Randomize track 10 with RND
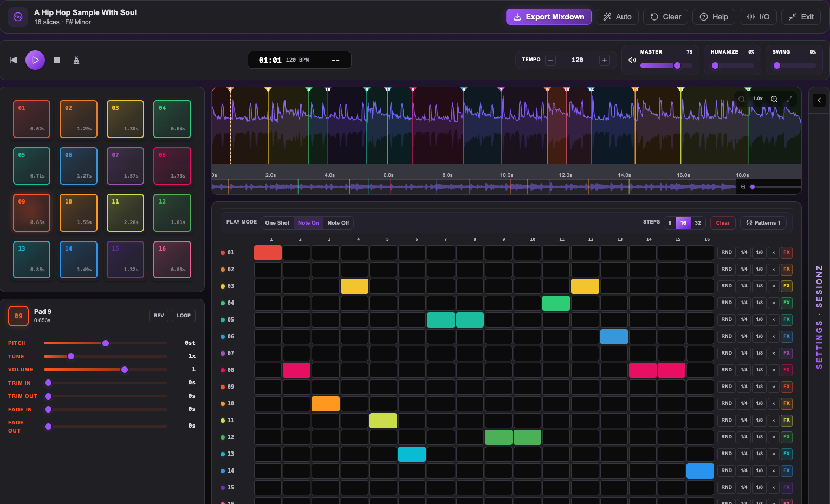Viewport: 830px width, 504px height. [727, 403]
